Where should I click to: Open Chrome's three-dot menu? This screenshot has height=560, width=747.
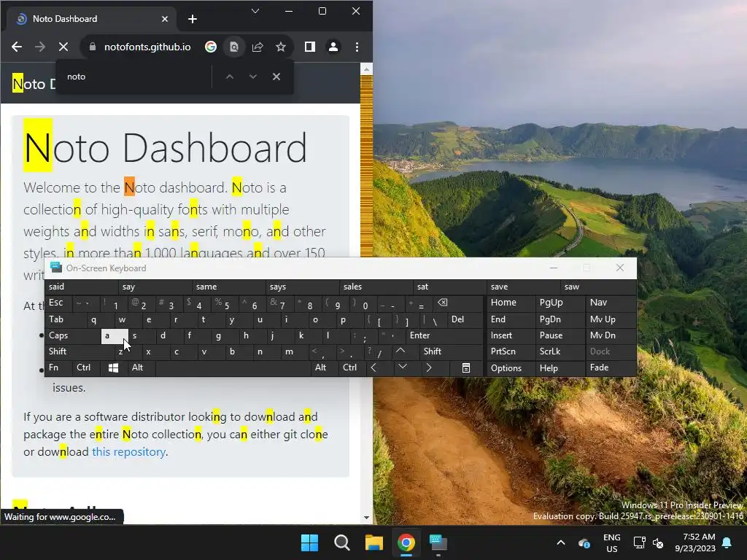[x=357, y=47]
